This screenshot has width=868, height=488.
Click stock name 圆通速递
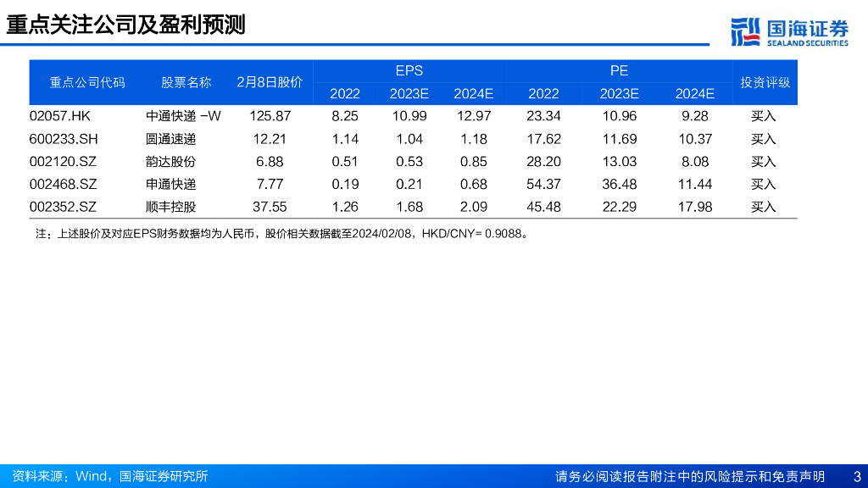pos(170,139)
